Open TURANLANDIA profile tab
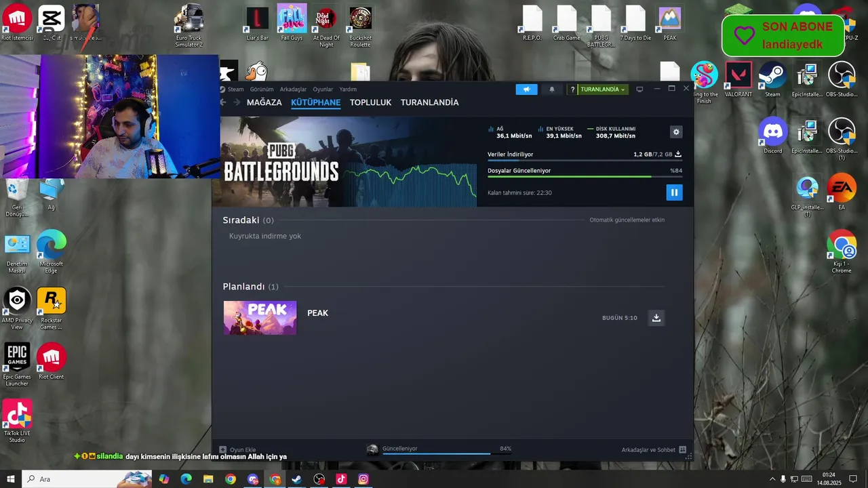This screenshot has width=868, height=488. [x=430, y=102]
